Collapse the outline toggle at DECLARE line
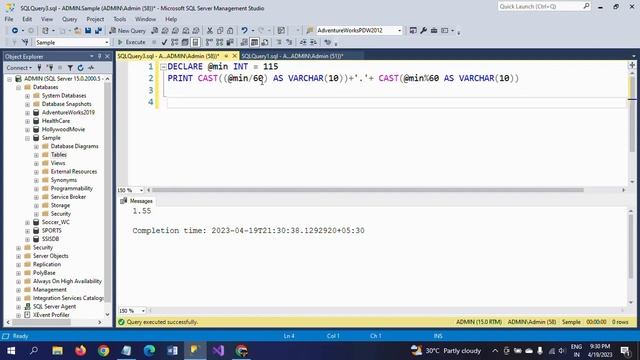 [x=163, y=67]
